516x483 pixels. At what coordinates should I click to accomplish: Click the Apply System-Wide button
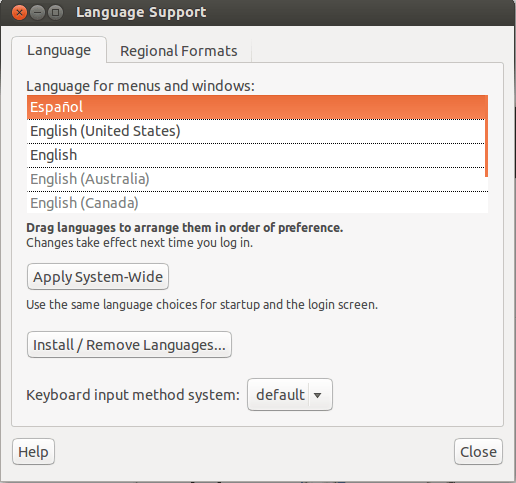pos(98,277)
